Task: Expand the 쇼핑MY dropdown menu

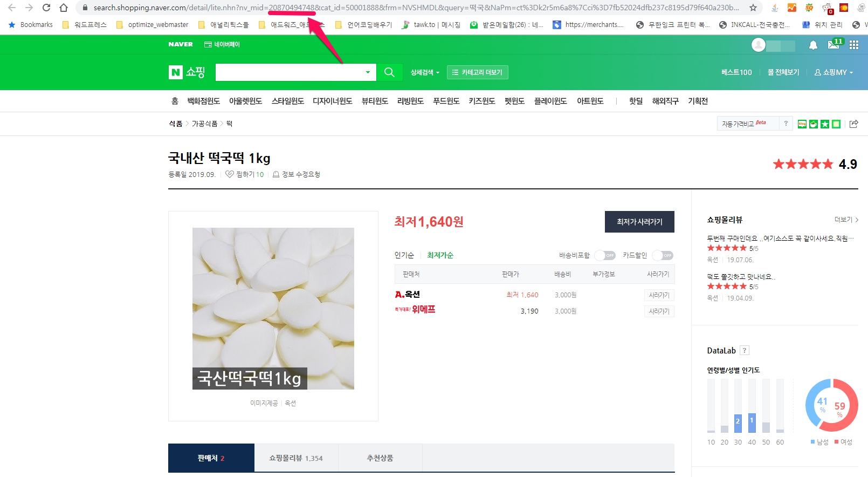Action: point(833,72)
